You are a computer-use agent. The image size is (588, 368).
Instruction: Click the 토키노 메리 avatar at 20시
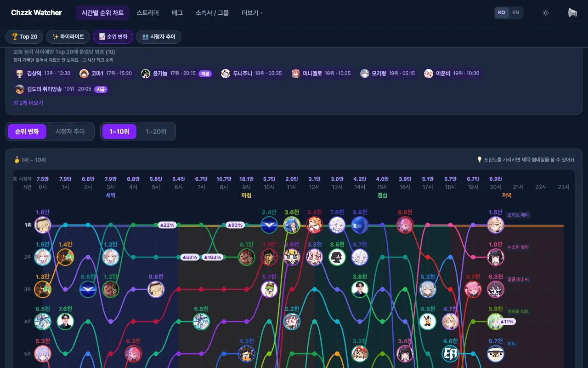[x=496, y=225]
